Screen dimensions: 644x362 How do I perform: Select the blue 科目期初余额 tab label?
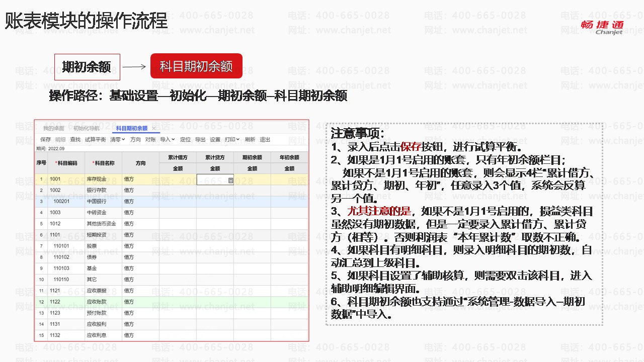click(x=132, y=128)
